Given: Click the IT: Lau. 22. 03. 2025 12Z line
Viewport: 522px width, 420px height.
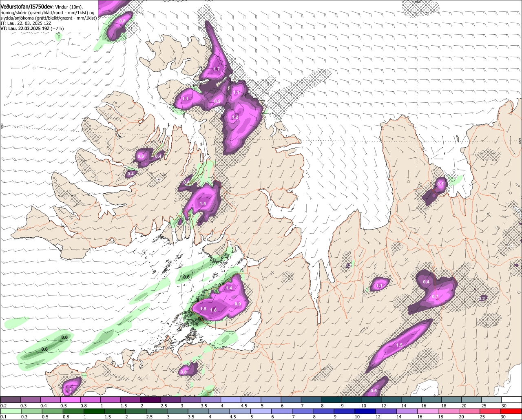Looking at the screenshot, I should [x=25, y=24].
